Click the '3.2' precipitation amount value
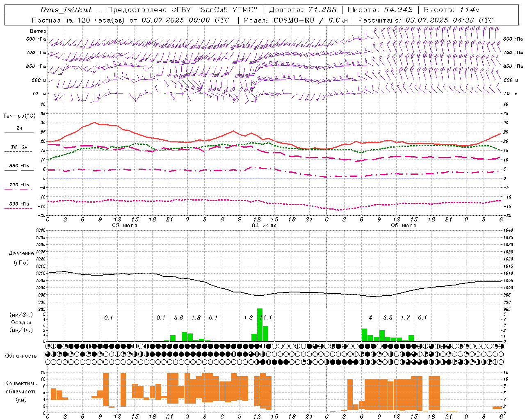The image size is (525, 420). (388, 318)
